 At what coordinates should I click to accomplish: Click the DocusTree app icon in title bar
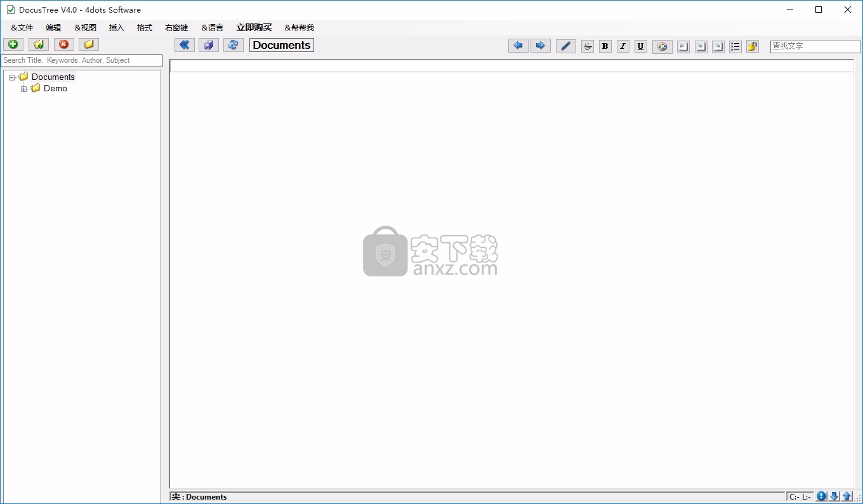click(x=10, y=10)
